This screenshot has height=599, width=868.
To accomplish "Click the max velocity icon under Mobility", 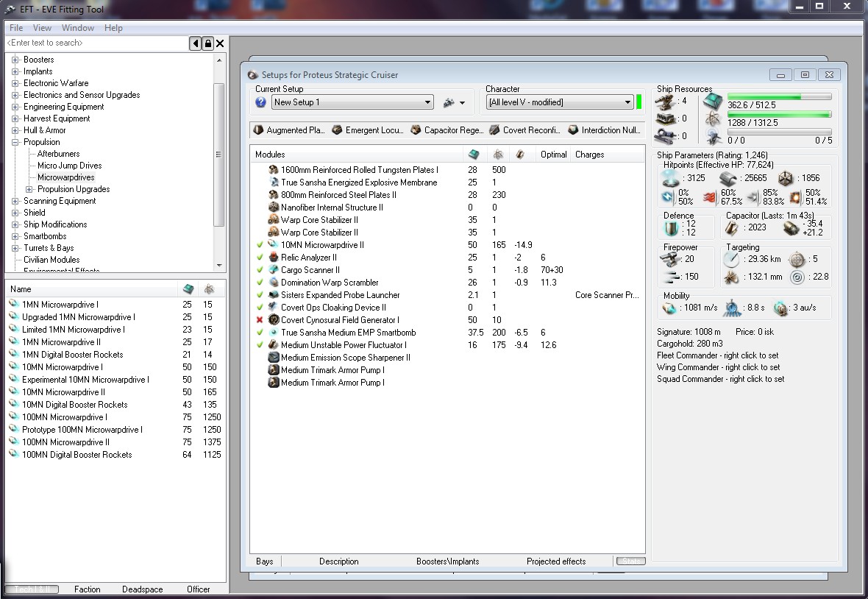I will 670,308.
